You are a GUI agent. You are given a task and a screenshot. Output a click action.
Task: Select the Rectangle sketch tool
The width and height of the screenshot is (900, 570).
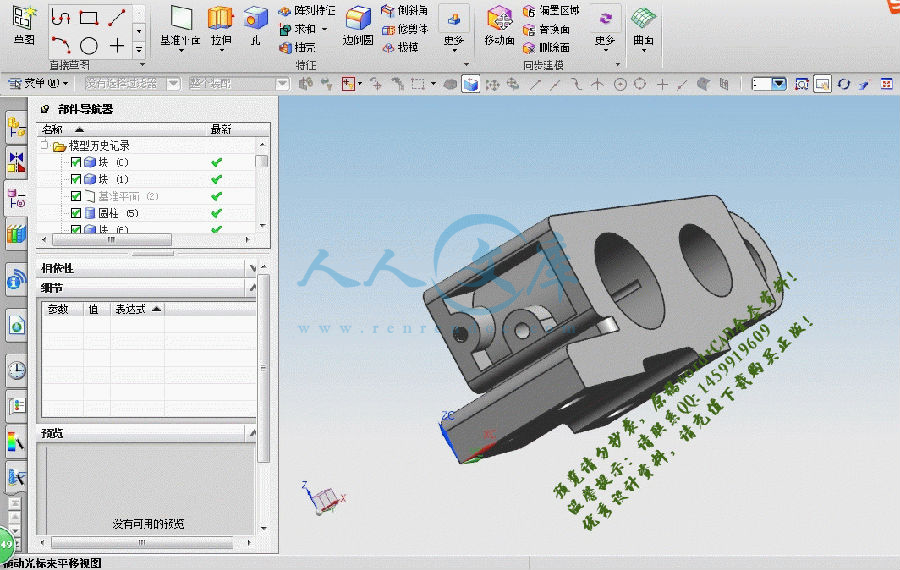coord(88,18)
